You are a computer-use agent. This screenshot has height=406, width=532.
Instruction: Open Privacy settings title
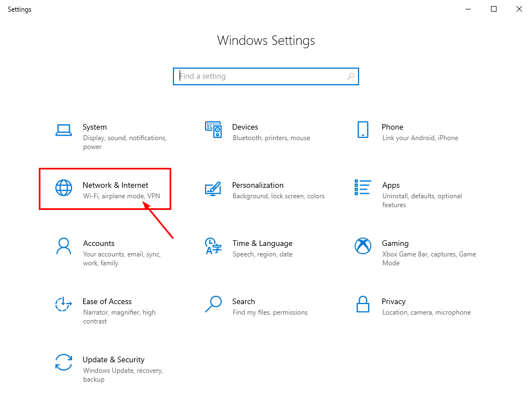393,301
